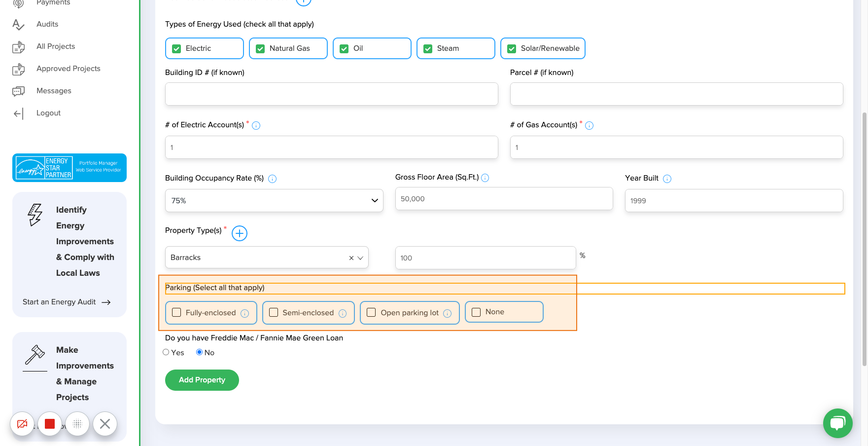Open the Building Occupancy Rate dropdown

click(274, 200)
